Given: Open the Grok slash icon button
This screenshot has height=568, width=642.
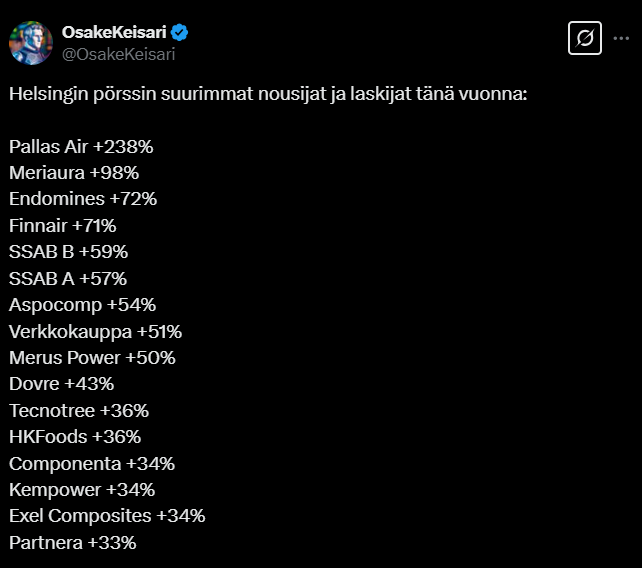Looking at the screenshot, I should [585, 38].
